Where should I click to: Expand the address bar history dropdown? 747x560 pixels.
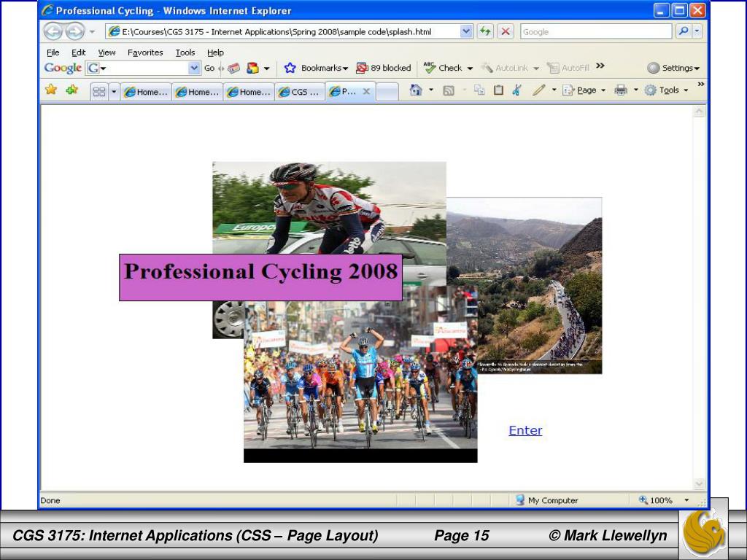click(466, 31)
